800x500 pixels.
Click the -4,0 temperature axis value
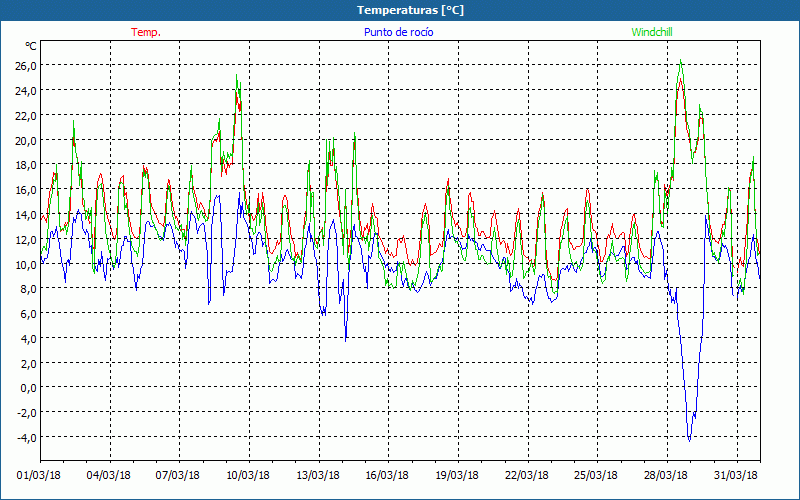pos(26,438)
